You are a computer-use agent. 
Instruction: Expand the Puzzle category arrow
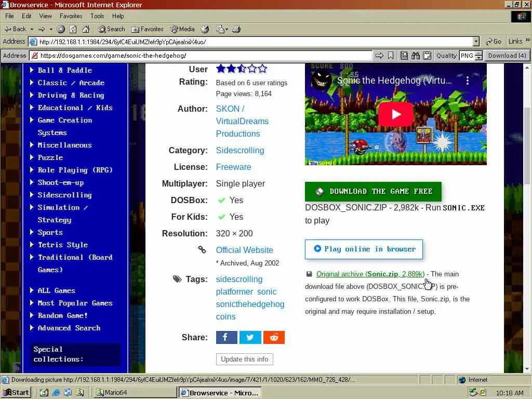32,157
